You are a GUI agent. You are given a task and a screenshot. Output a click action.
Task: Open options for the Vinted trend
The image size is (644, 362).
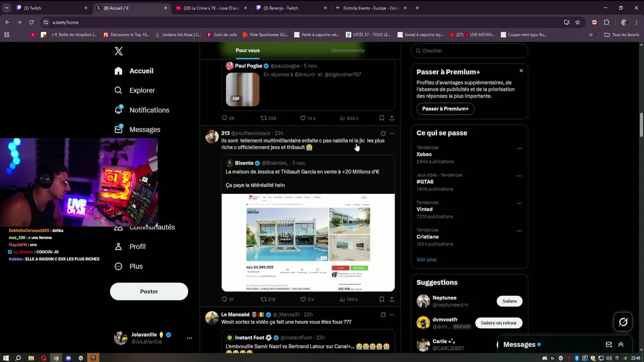[x=519, y=204]
